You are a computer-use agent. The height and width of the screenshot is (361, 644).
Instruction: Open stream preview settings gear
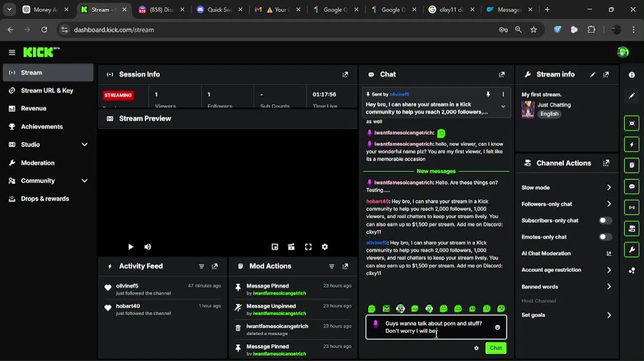(x=325, y=247)
